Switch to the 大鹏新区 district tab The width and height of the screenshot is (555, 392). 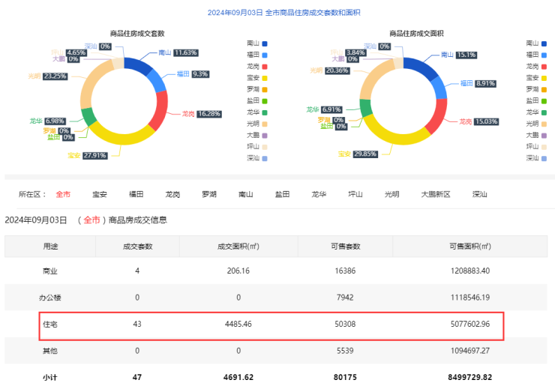click(435, 194)
